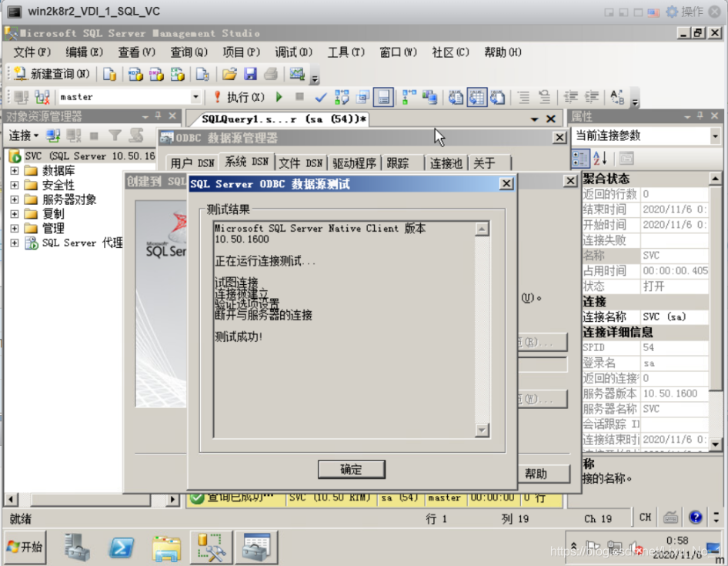Open the active files dropdown arrow by query tab
Image resolution: width=728 pixels, height=566 pixels.
[534, 119]
